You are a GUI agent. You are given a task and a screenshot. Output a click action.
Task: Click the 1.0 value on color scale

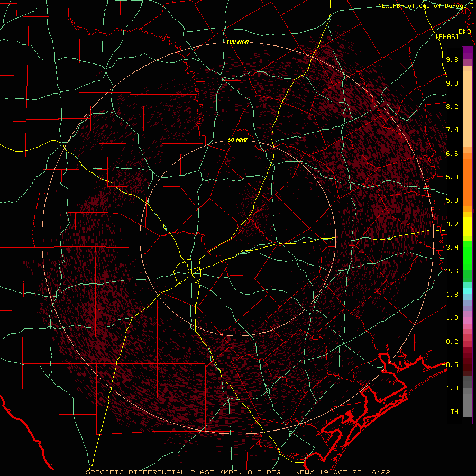[452, 318]
